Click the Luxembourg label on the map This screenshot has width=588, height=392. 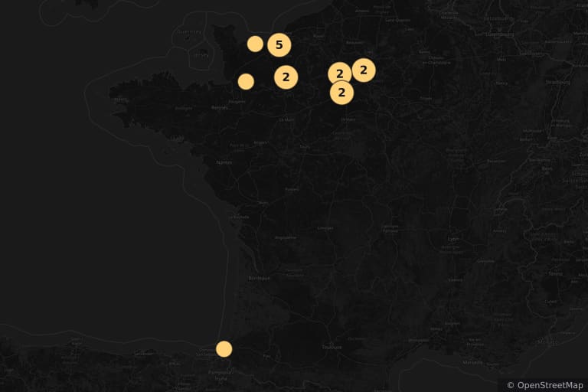pos(499,34)
